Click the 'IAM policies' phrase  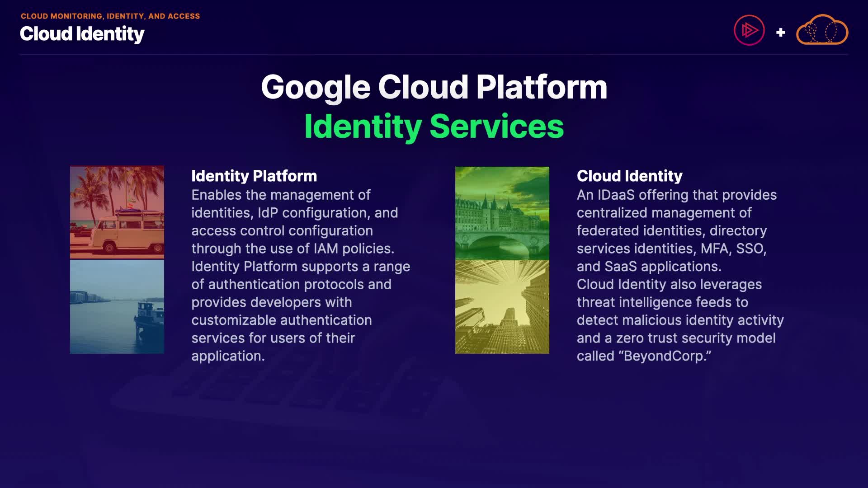pyautogui.click(x=353, y=249)
